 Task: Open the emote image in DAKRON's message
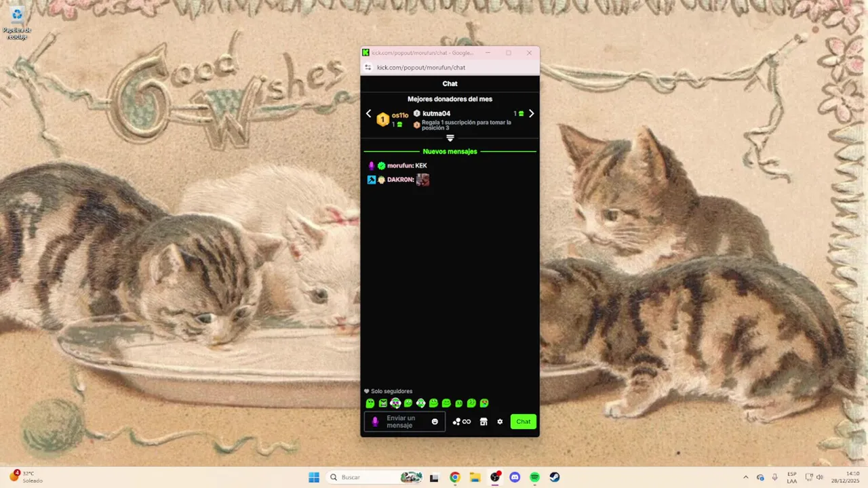coord(422,180)
